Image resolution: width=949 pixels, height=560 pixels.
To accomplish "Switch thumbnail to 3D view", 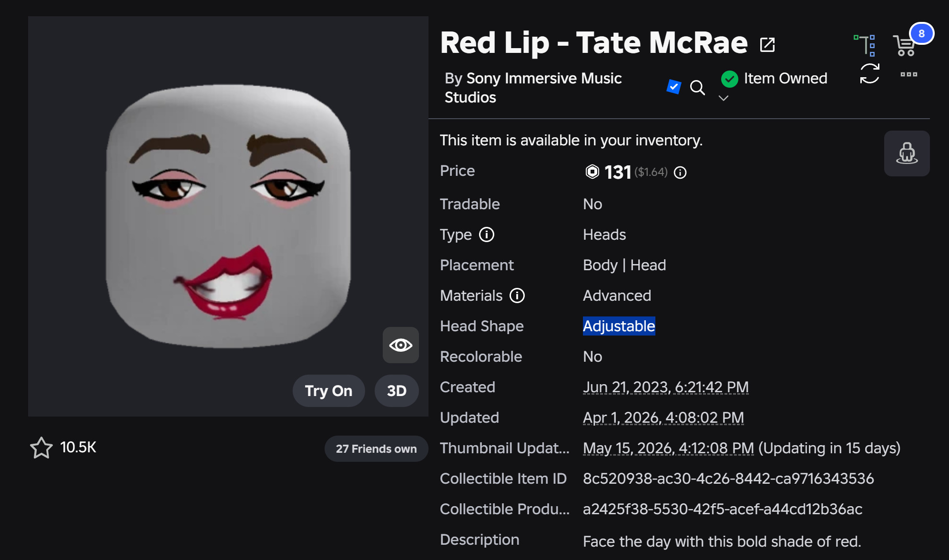I will (x=397, y=391).
